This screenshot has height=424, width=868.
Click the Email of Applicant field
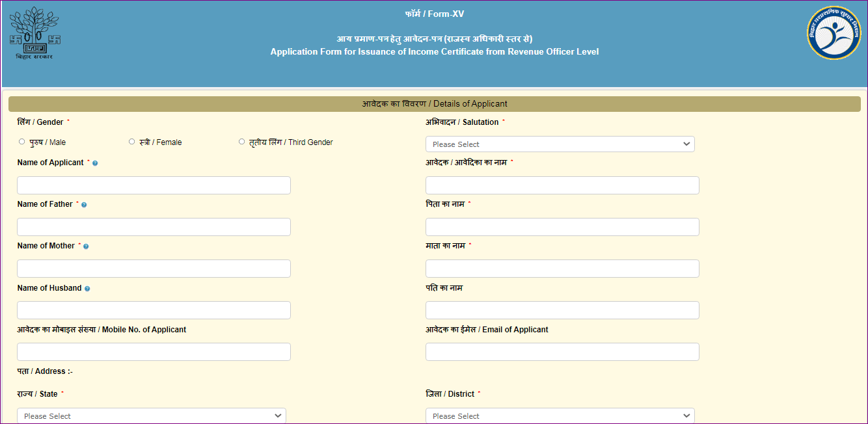[562, 351]
